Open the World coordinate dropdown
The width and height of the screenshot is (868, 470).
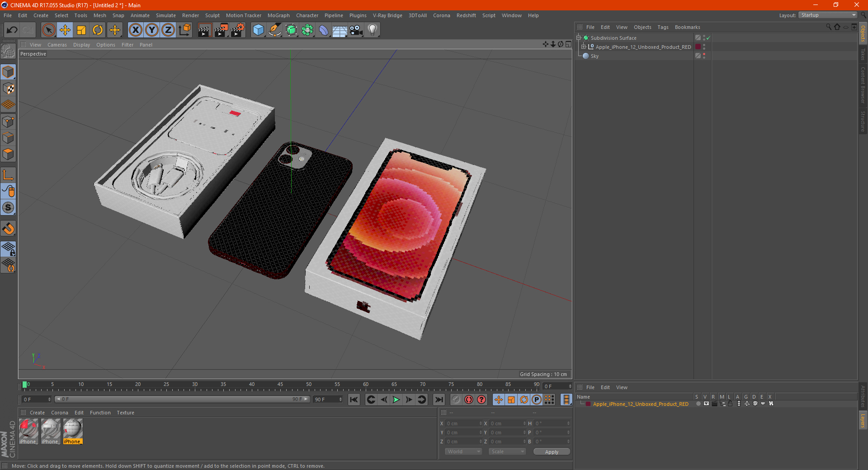pyautogui.click(x=463, y=451)
